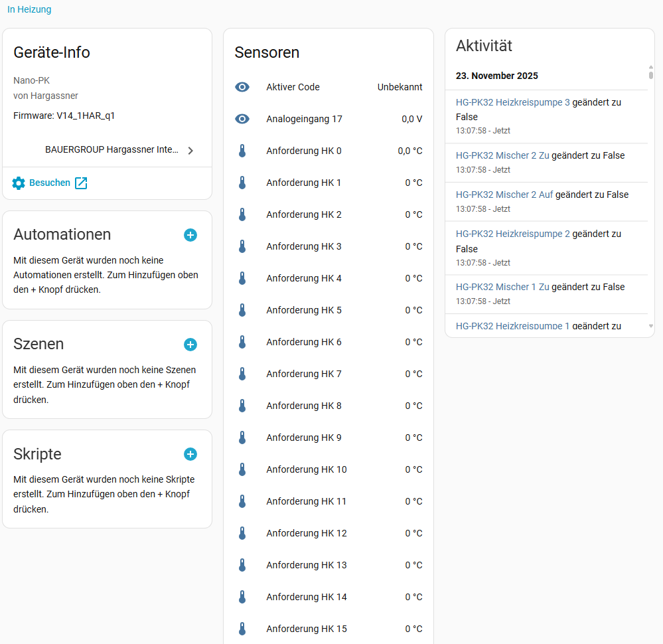Expand the BAUERGROUP Hargassner integration chevron
Screen dimensions: 663x644
pyautogui.click(x=190, y=151)
